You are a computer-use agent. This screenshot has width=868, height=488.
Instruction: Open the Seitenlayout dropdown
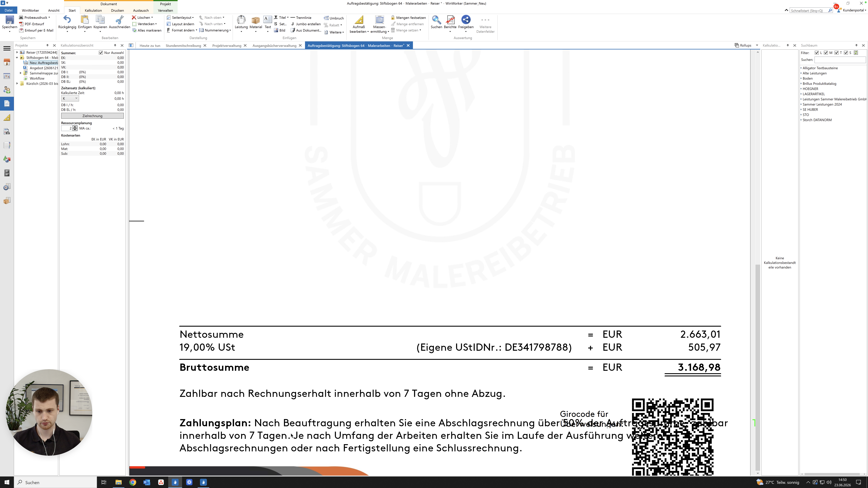coord(193,17)
